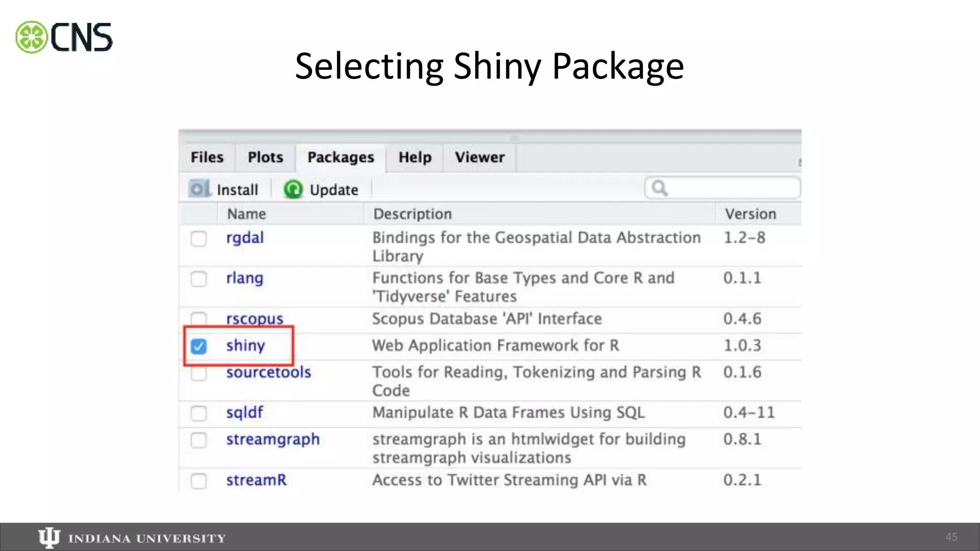Screen dimensions: 980x551
Task: Open the rgdal package link
Action: pyautogui.click(x=245, y=238)
